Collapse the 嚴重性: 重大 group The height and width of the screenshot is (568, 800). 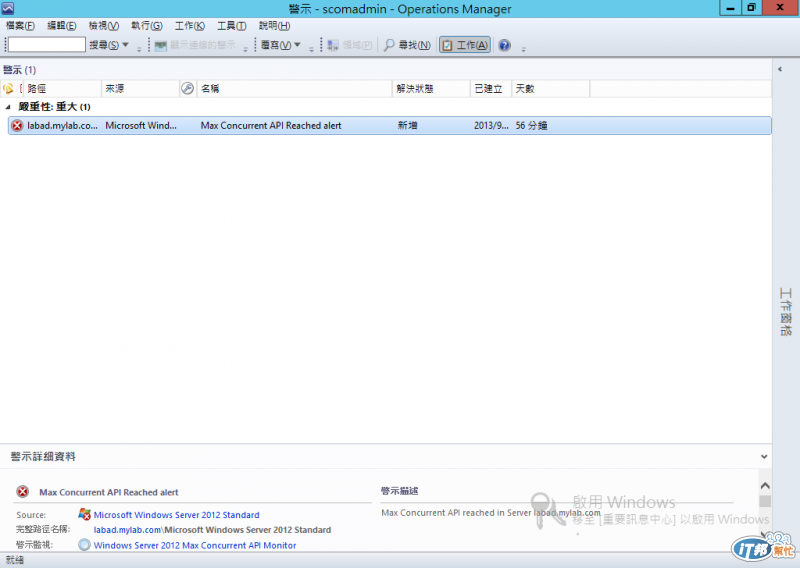click(8, 107)
